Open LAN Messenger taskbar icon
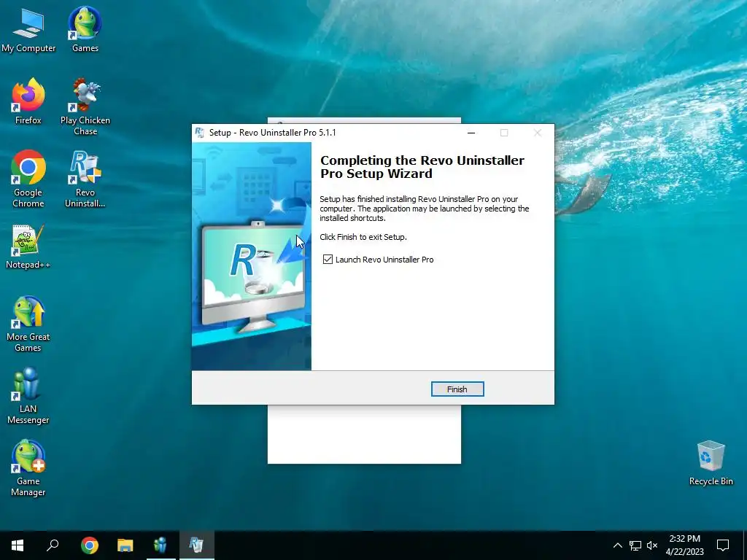 (160, 545)
